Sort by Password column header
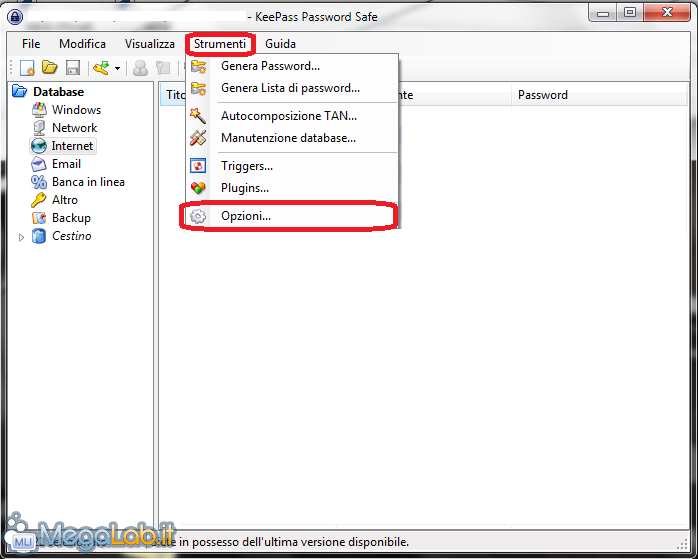 pos(599,95)
